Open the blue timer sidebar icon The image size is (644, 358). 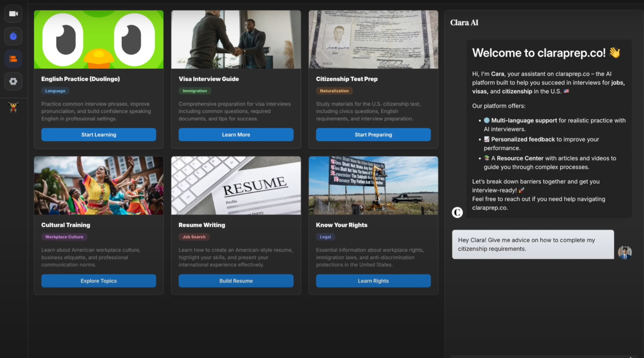click(13, 37)
